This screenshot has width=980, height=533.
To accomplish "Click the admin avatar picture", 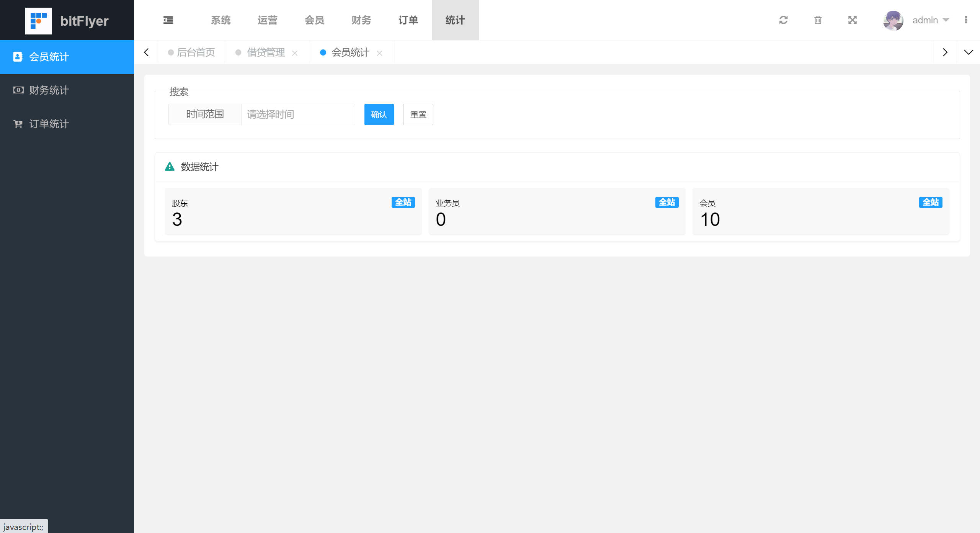I will 893,20.
